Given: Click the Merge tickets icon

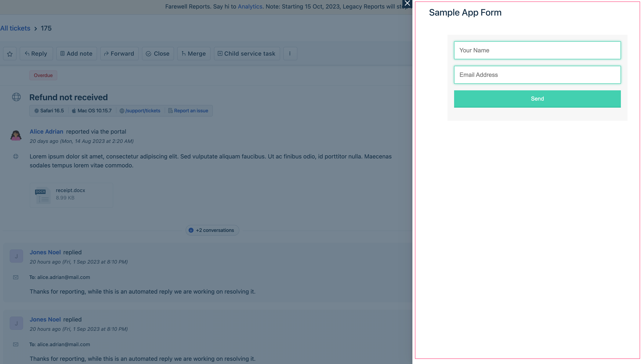Looking at the screenshot, I should pyautogui.click(x=184, y=54).
